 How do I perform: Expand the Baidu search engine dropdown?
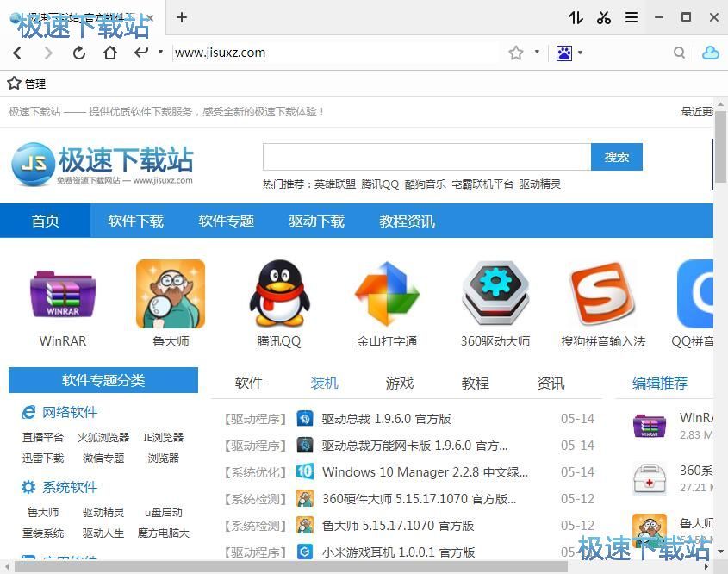point(580,53)
